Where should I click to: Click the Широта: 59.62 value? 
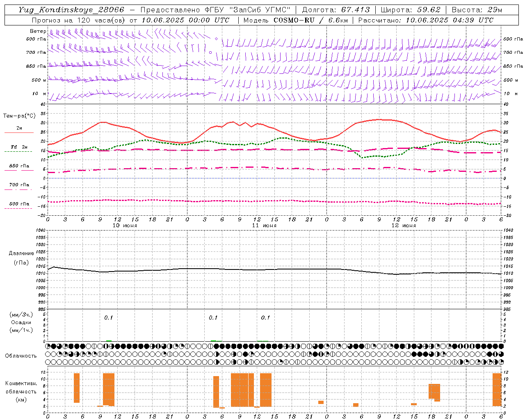click(411, 10)
